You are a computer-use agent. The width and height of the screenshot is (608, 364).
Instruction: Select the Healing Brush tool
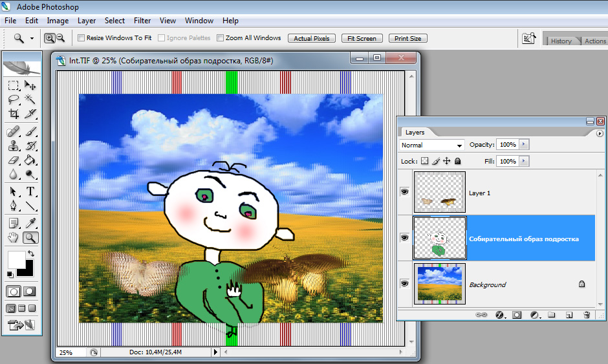tap(13, 132)
